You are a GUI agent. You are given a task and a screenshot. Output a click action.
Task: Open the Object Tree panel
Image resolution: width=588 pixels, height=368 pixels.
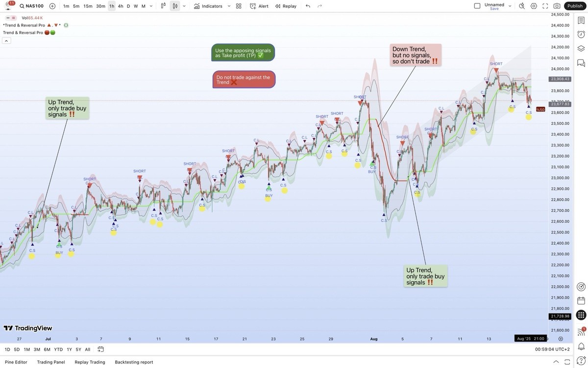580,47
